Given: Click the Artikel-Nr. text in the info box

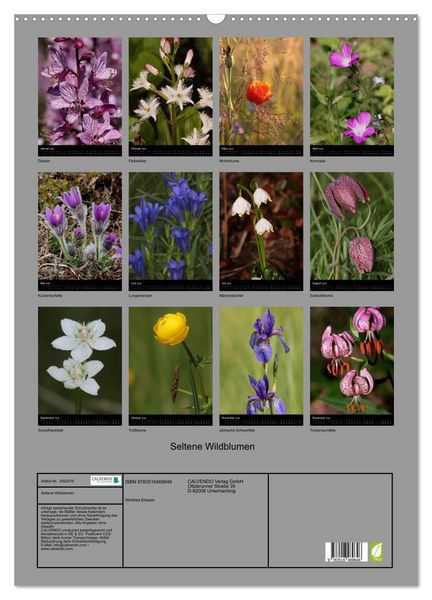Looking at the screenshot, I should 58,481.
